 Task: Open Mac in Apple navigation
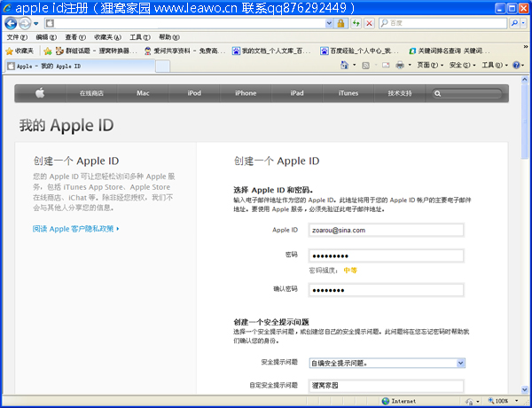point(143,93)
